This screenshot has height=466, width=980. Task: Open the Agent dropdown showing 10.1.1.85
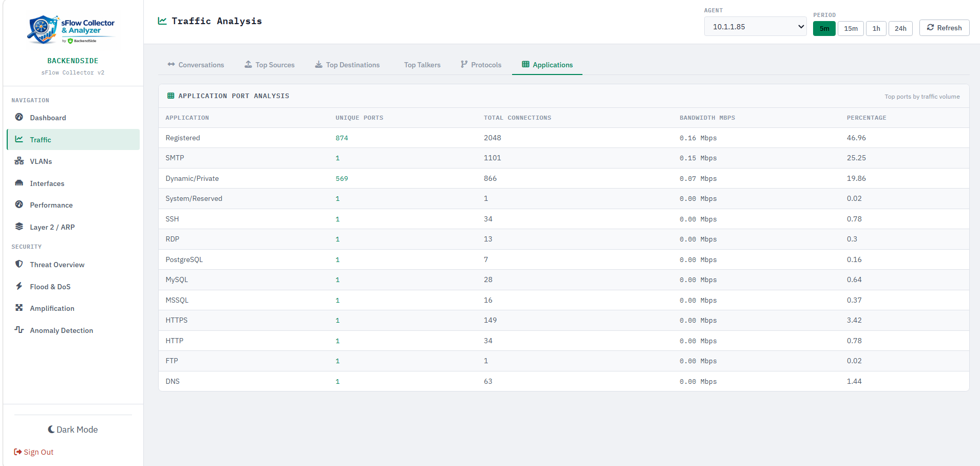click(x=755, y=26)
